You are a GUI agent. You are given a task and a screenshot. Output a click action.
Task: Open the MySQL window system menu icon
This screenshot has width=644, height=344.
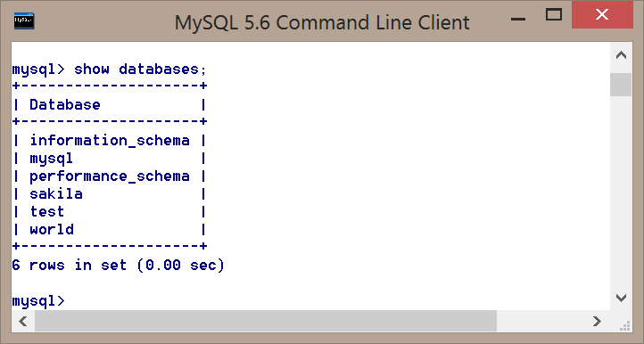coord(24,20)
